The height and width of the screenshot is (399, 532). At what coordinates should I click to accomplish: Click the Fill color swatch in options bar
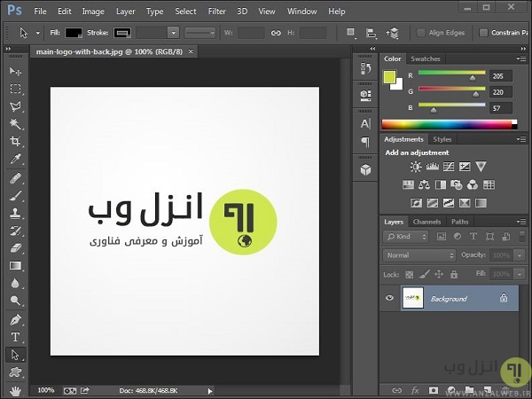[x=74, y=33]
